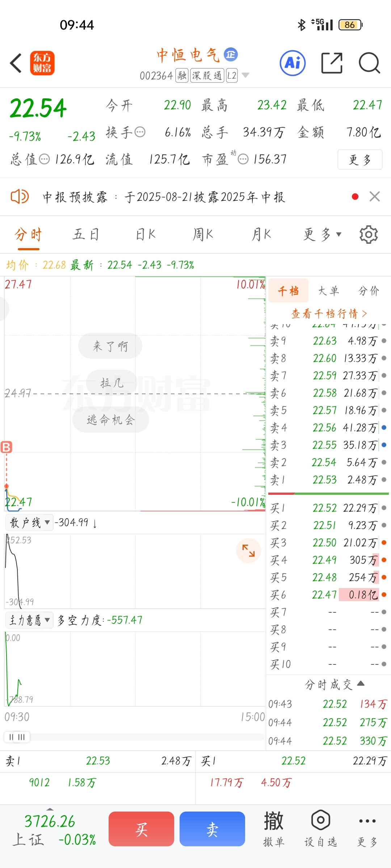
Task: Tap bottom 卖1 22.53 summary row
Action: (x=98, y=761)
